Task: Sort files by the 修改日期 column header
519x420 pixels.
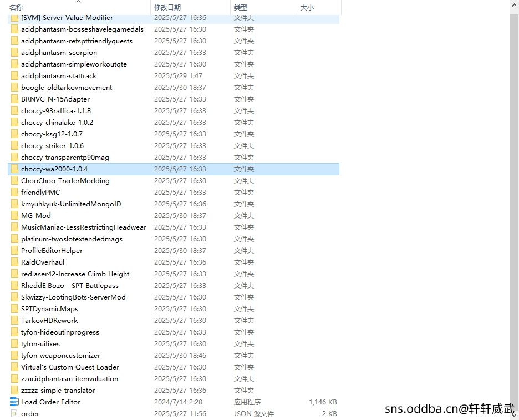Action: click(167, 7)
